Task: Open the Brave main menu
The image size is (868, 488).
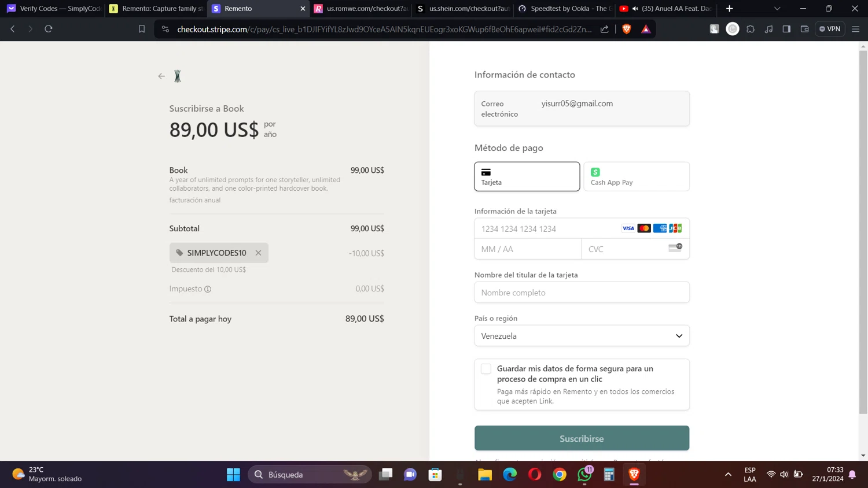Action: (855, 29)
